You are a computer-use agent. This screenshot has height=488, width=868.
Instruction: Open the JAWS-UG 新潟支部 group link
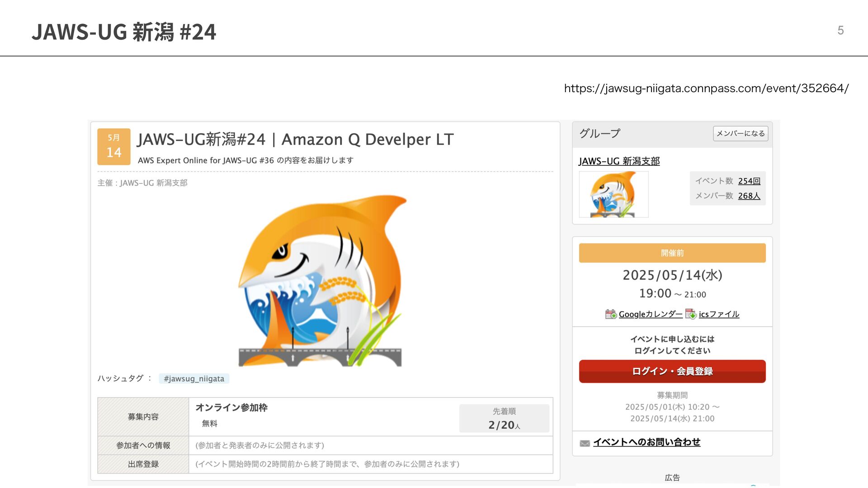point(619,161)
